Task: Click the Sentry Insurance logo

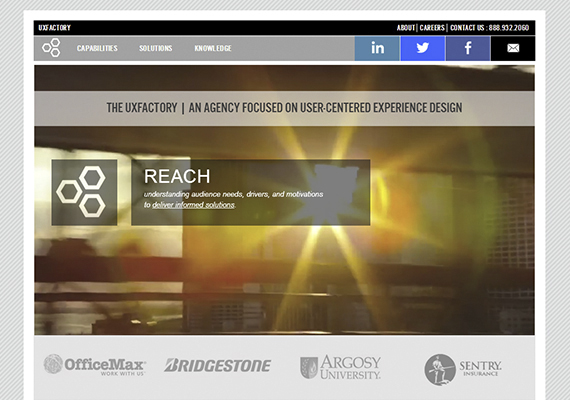Action: 463,369
